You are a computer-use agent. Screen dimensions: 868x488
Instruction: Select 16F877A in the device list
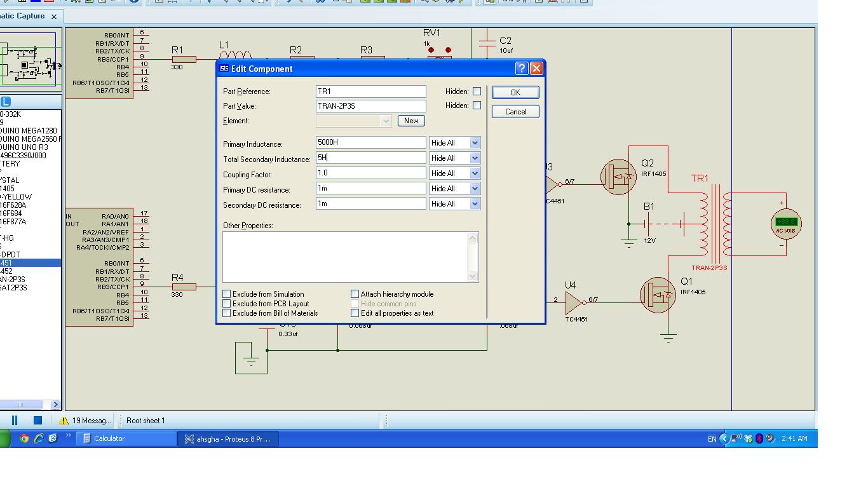coord(13,222)
